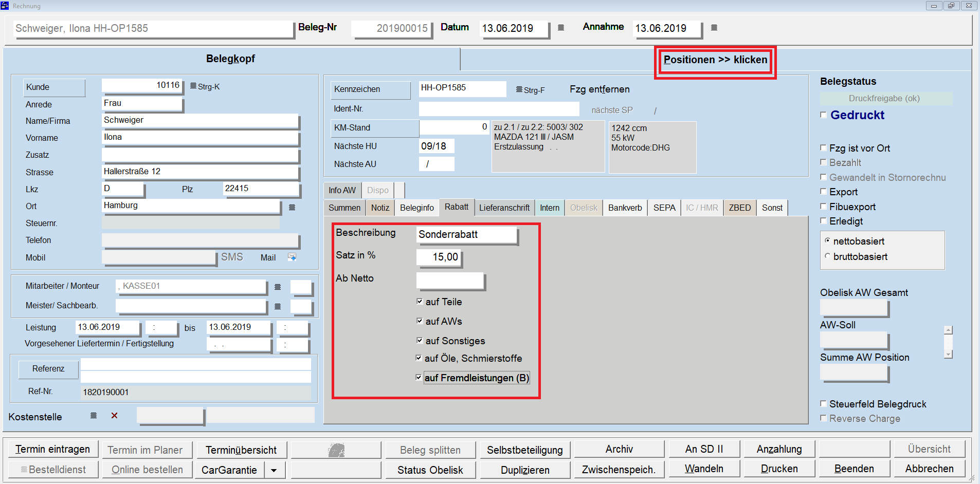Toggle auf Öle, Schmierstoffe checkbox

[419, 358]
